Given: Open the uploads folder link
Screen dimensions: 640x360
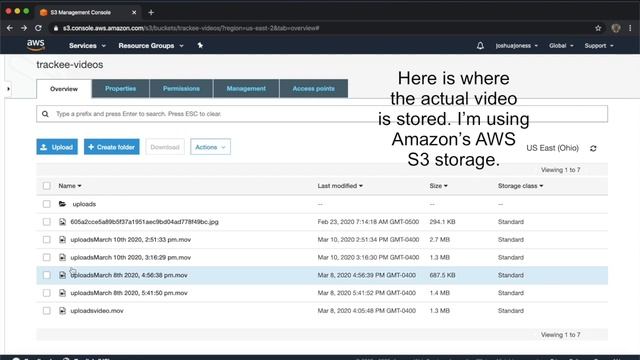Looking at the screenshot, I should [x=84, y=204].
